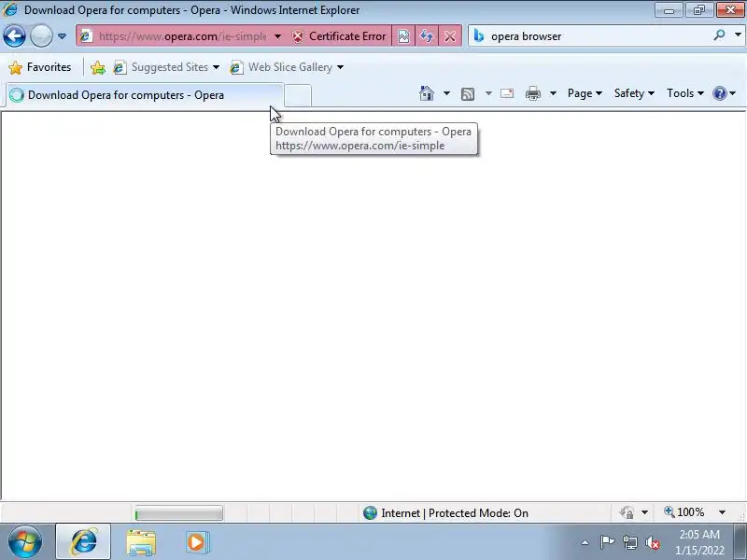Screen dimensions: 747x560
Task: Refresh the page with the Refresh icon
Action: [427, 36]
